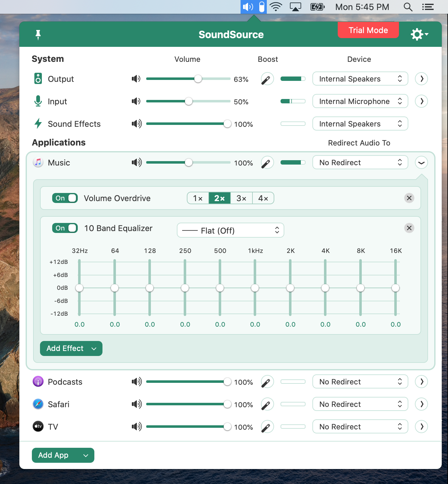The width and height of the screenshot is (448, 484).
Task: Click the Safari compass icon
Action: point(38,404)
